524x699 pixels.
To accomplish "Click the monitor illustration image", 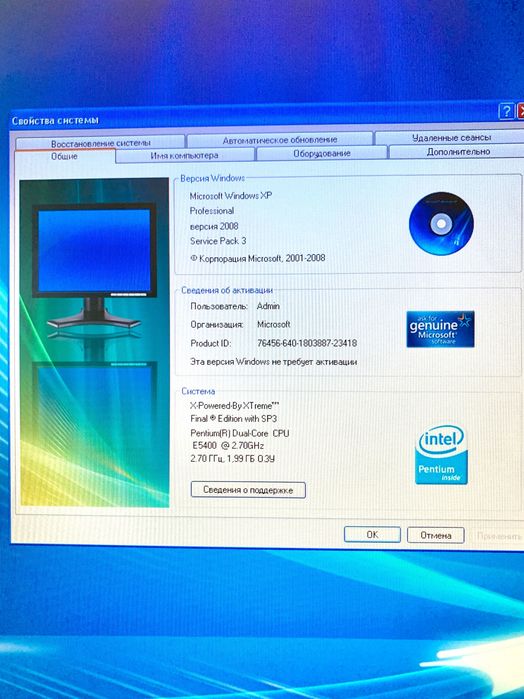I will tap(94, 342).
